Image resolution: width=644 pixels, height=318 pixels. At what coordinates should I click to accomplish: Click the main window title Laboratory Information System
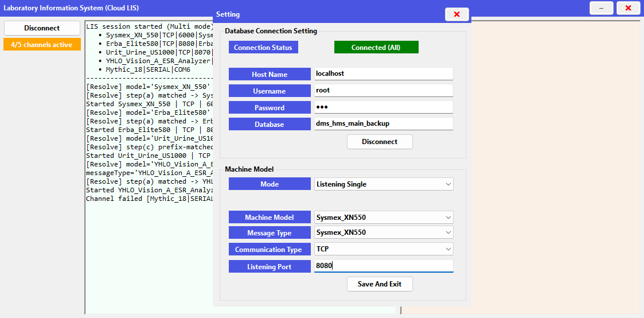[x=72, y=8]
